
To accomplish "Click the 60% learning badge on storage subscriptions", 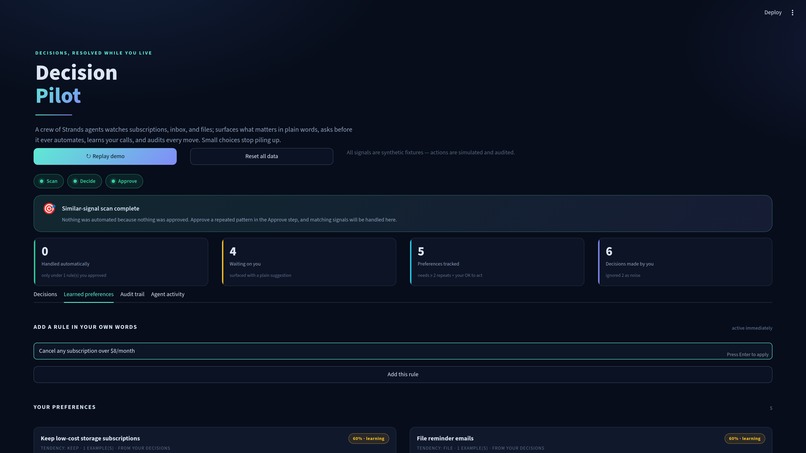I will [x=369, y=439].
